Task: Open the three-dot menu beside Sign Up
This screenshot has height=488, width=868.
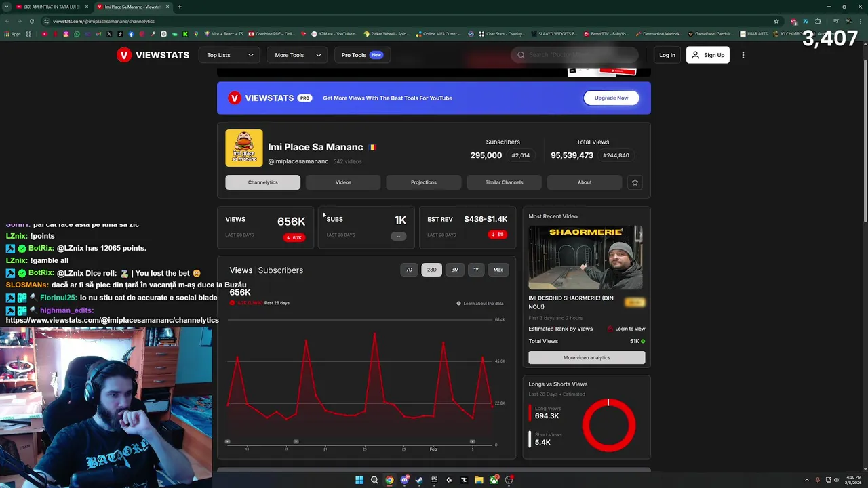Action: (x=743, y=55)
